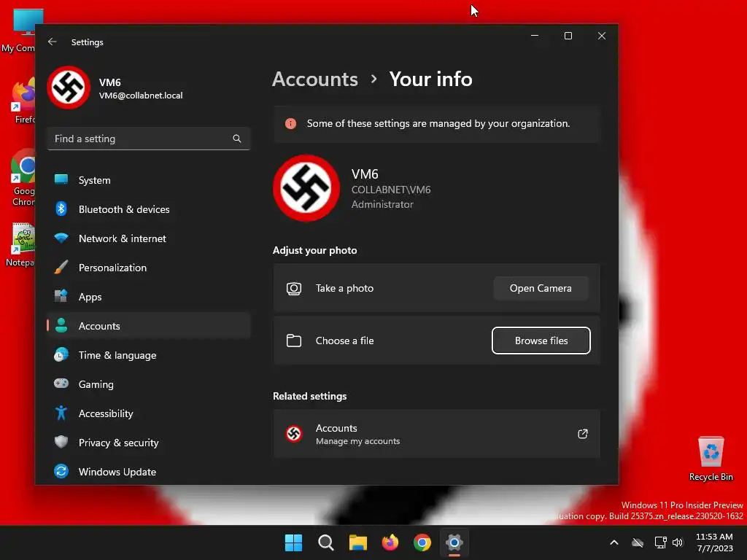Click the folder icon beside Choose a file
747x560 pixels.
coord(294,341)
